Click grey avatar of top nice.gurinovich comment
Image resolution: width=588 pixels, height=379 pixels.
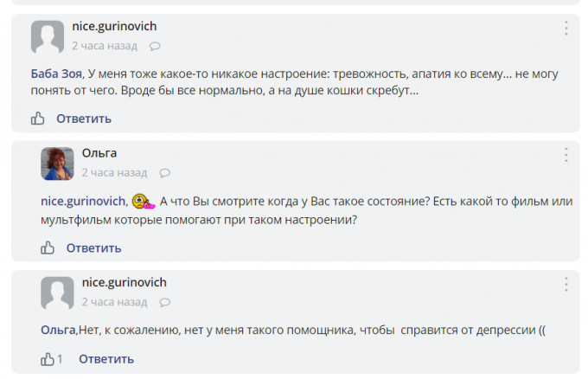(47, 36)
